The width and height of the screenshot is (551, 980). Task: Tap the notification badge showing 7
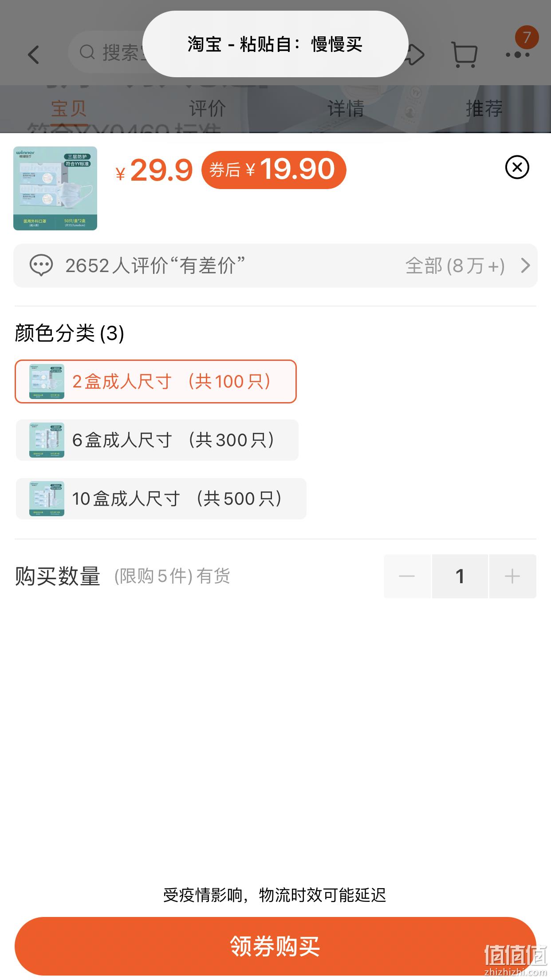pyautogui.click(x=527, y=37)
